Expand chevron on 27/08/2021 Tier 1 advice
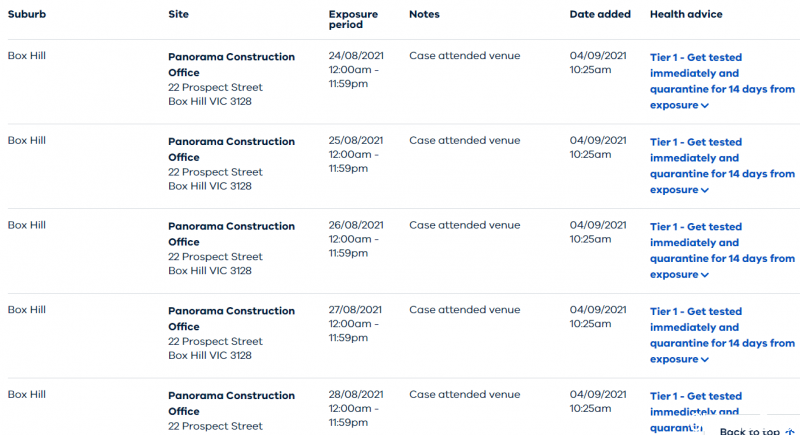 [705, 360]
